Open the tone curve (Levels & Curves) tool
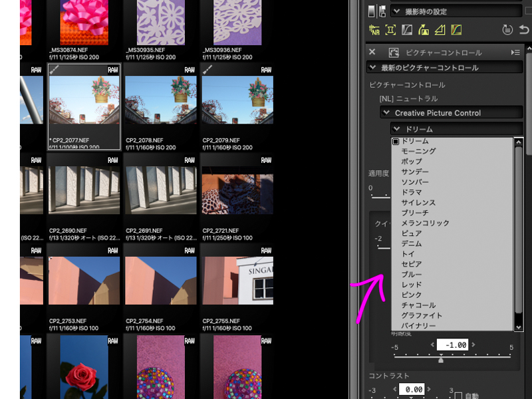 tap(407, 30)
